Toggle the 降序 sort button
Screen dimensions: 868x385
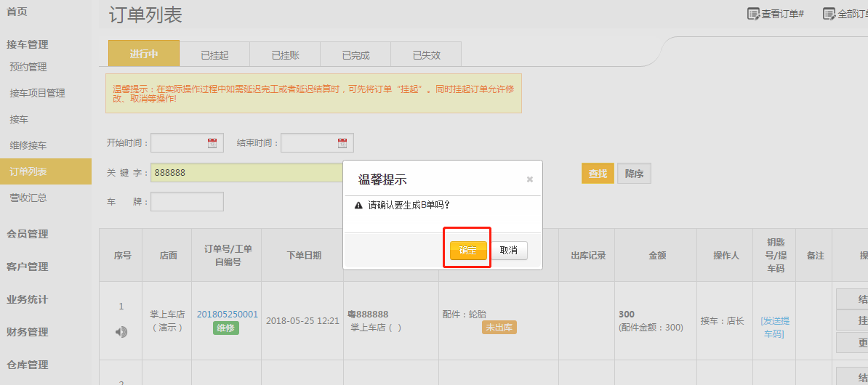click(x=634, y=174)
